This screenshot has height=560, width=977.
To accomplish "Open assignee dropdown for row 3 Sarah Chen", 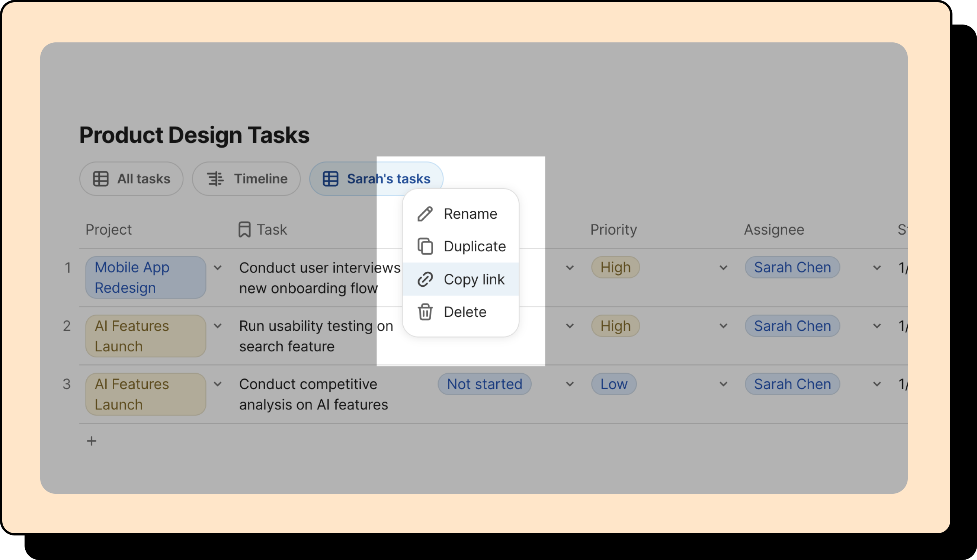I will pos(877,384).
